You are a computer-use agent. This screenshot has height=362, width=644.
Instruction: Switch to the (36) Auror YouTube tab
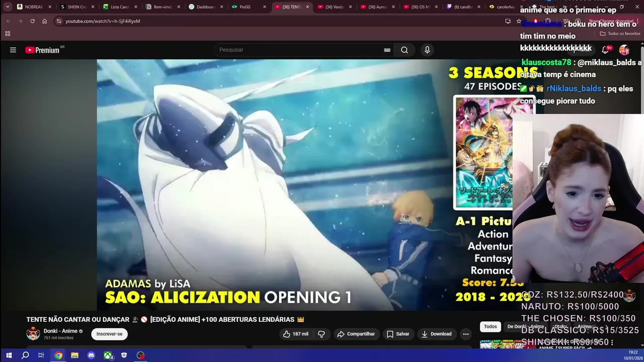(377, 7)
